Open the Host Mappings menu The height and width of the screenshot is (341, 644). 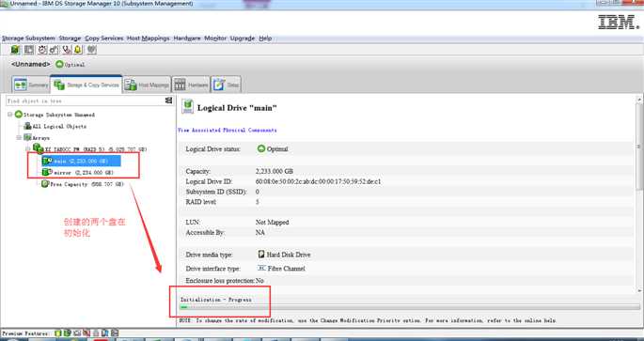tap(148, 39)
